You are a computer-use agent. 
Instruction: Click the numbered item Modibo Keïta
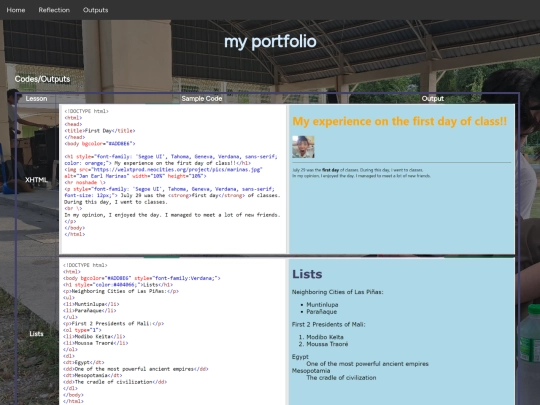tap(325, 337)
